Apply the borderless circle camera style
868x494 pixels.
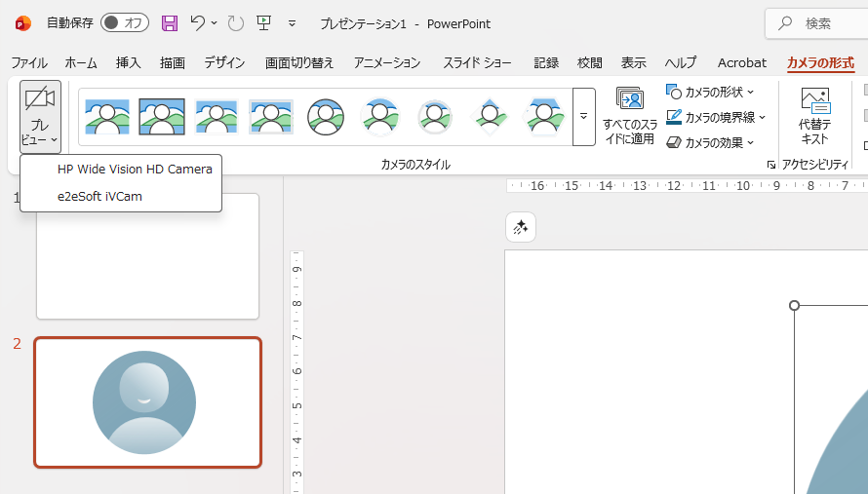[x=380, y=117]
